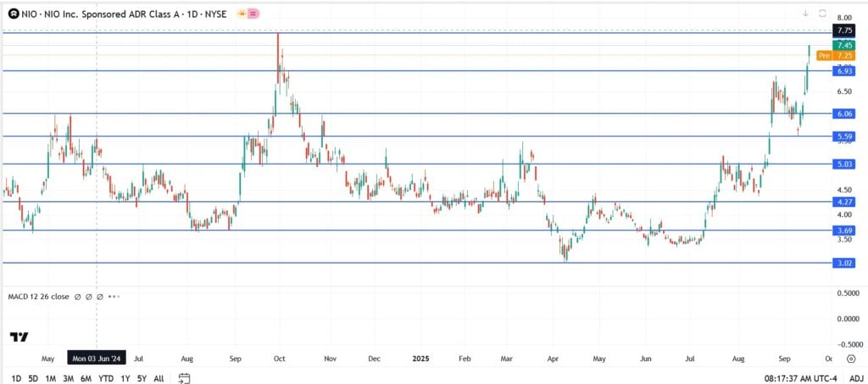Toggle the ADJ adjusted-data button

tap(856, 378)
